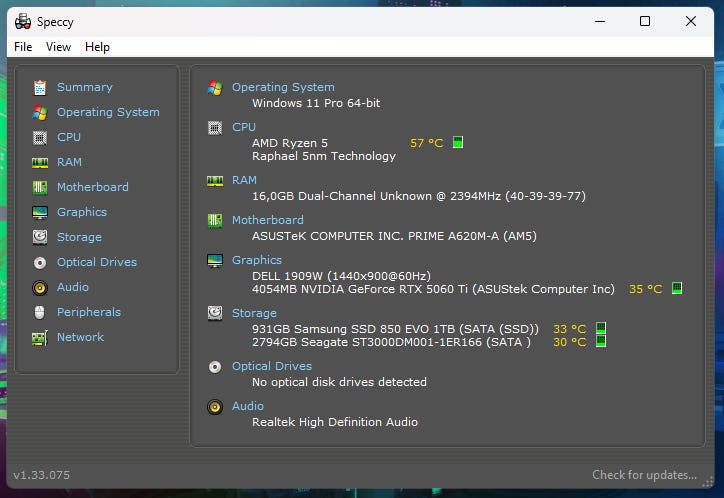Image resolution: width=724 pixels, height=498 pixels.
Task: Click the RAM stick icon in sidebar
Action: tap(40, 162)
